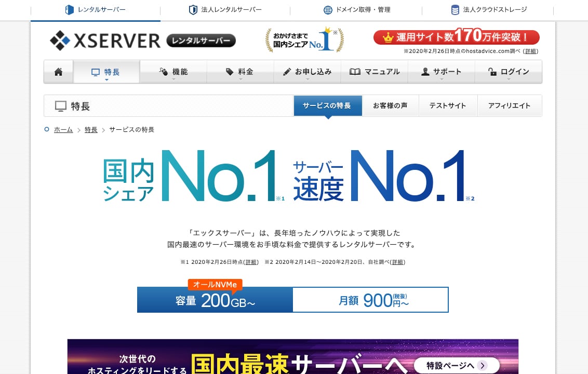The image size is (588, 374).
Task: Click the 運用サイト数170万件突破 red badge
Action: [456, 37]
